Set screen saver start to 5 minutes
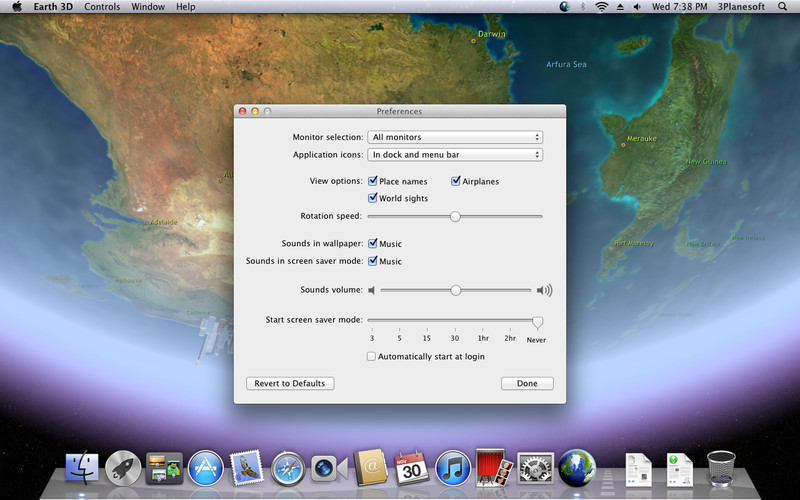This screenshot has width=800, height=500. [399, 338]
